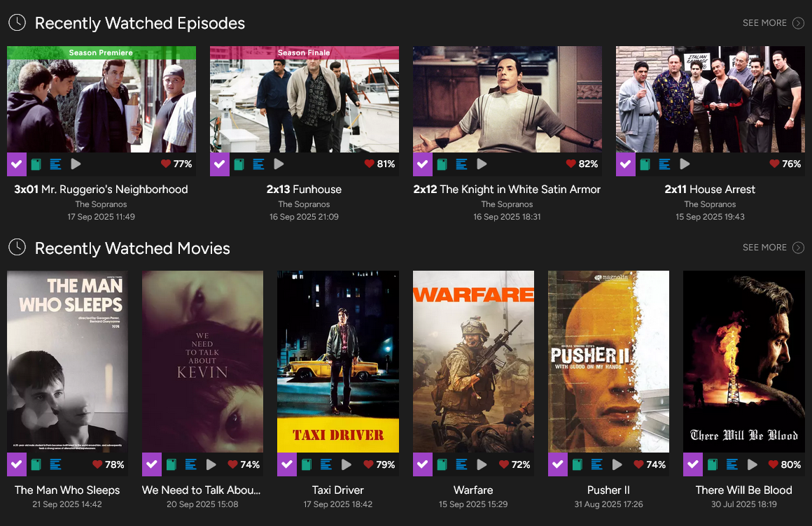
Task: Add House Arrest to collection
Action: [x=645, y=164]
